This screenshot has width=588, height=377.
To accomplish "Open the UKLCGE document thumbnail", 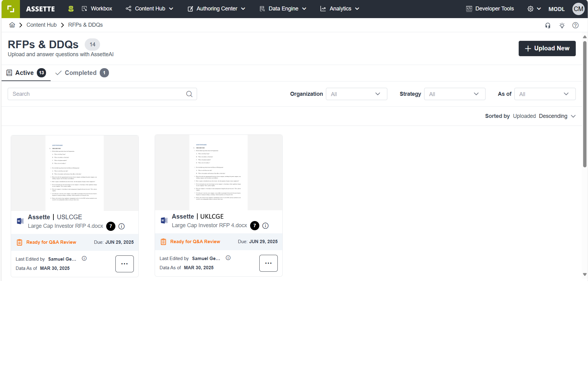I will (218, 172).
